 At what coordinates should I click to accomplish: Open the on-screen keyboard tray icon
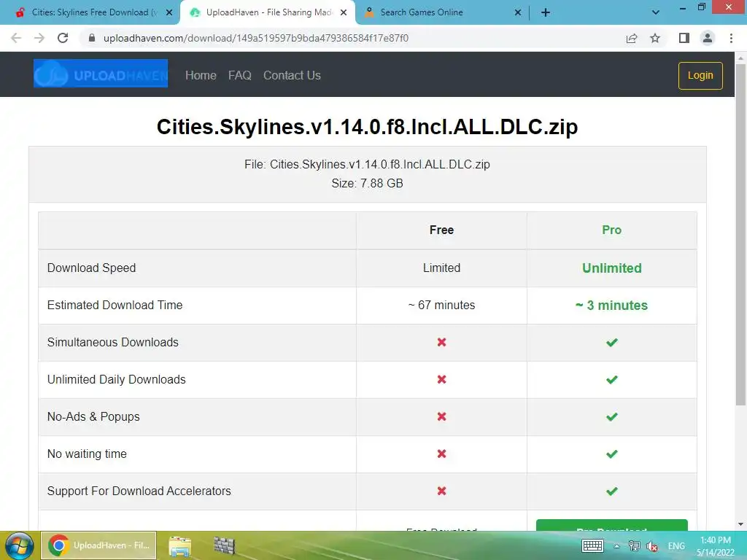coord(592,545)
